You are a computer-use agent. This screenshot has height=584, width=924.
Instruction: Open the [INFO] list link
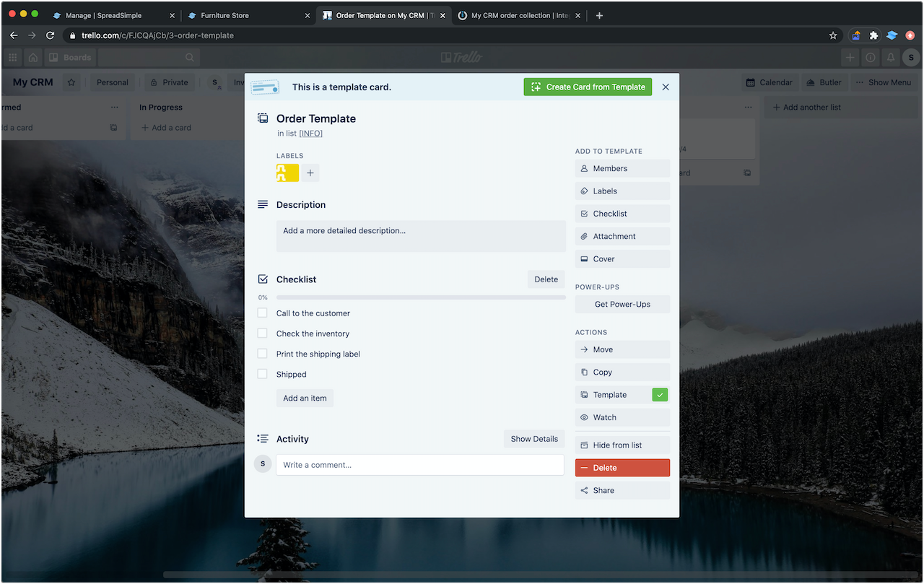tap(310, 133)
